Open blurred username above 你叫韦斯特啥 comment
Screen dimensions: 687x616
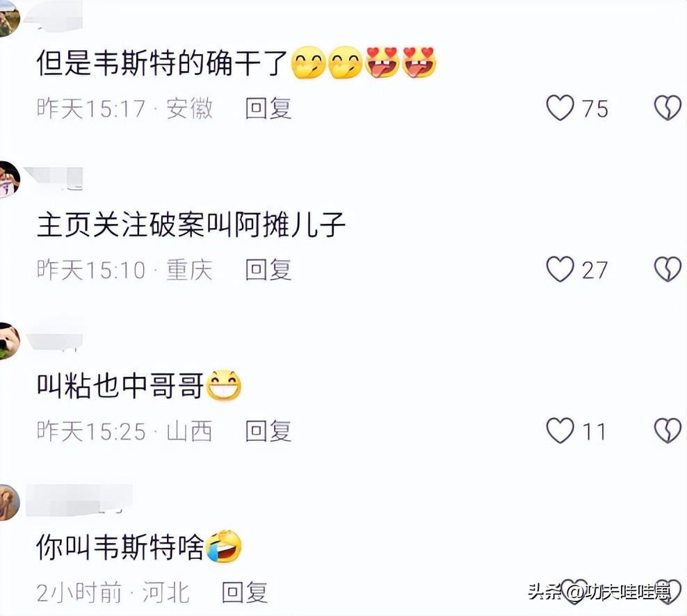tap(79, 499)
